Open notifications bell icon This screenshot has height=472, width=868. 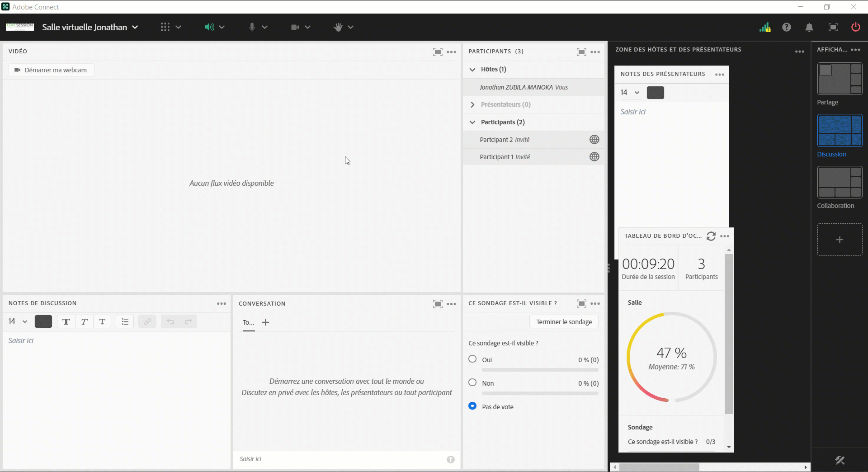pyautogui.click(x=809, y=27)
